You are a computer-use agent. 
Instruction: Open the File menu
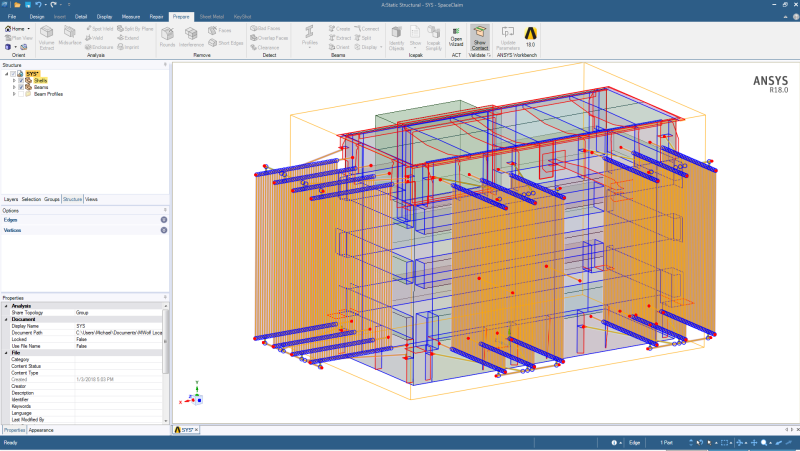pos(12,17)
